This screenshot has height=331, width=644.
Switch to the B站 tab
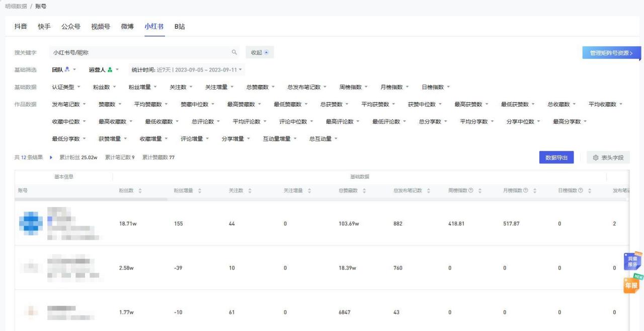(180, 27)
